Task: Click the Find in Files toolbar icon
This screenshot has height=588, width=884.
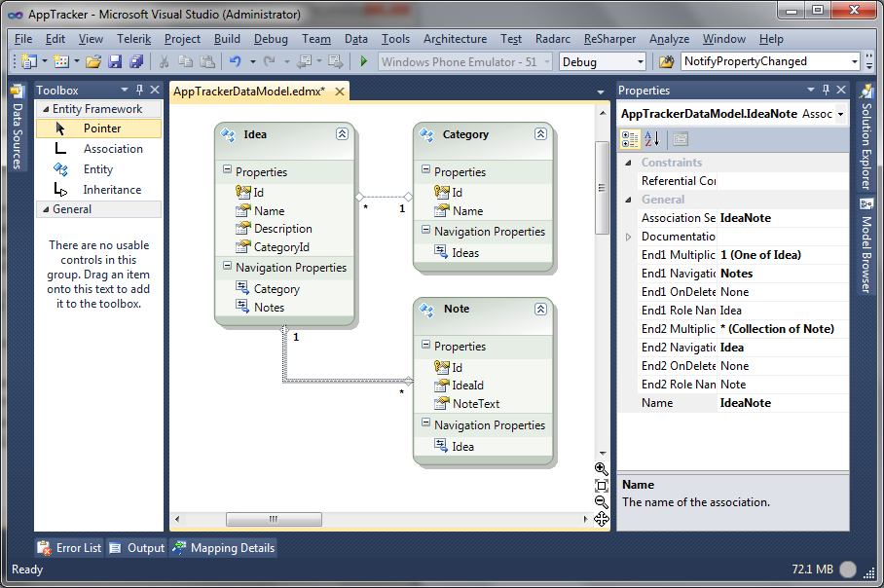Action: (666, 61)
